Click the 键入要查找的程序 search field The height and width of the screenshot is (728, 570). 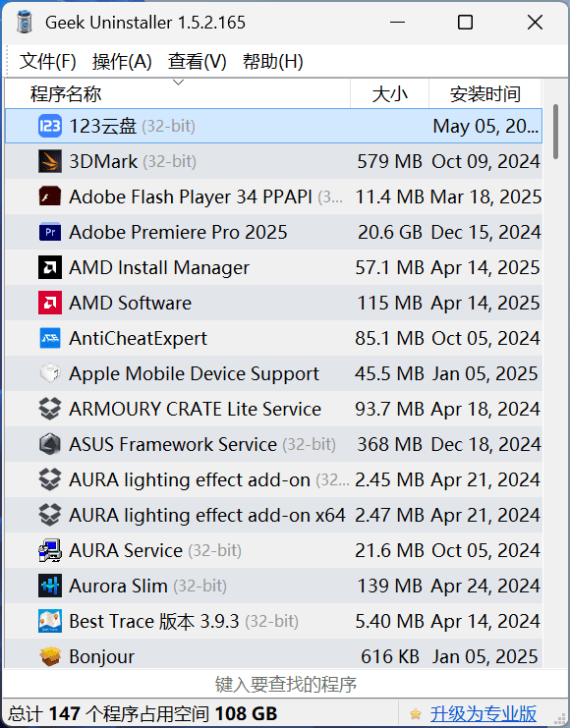coord(285,685)
